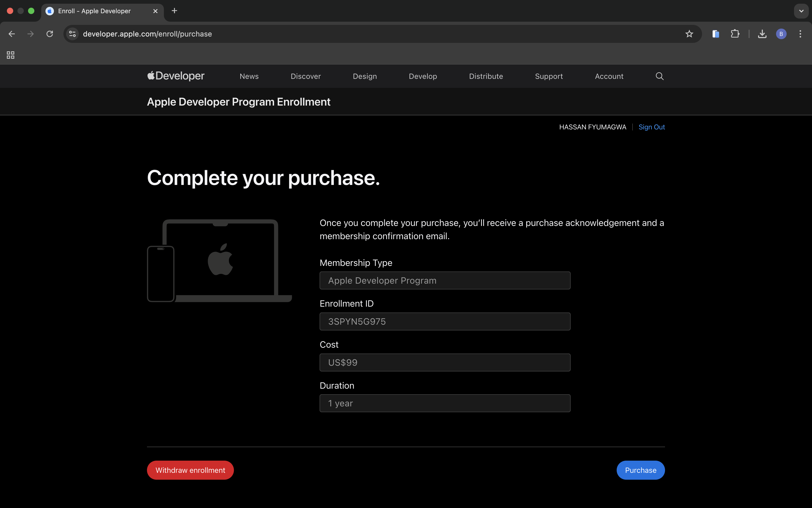
Task: Click the Apple Developer Program Enrollment heading
Action: coord(239,102)
